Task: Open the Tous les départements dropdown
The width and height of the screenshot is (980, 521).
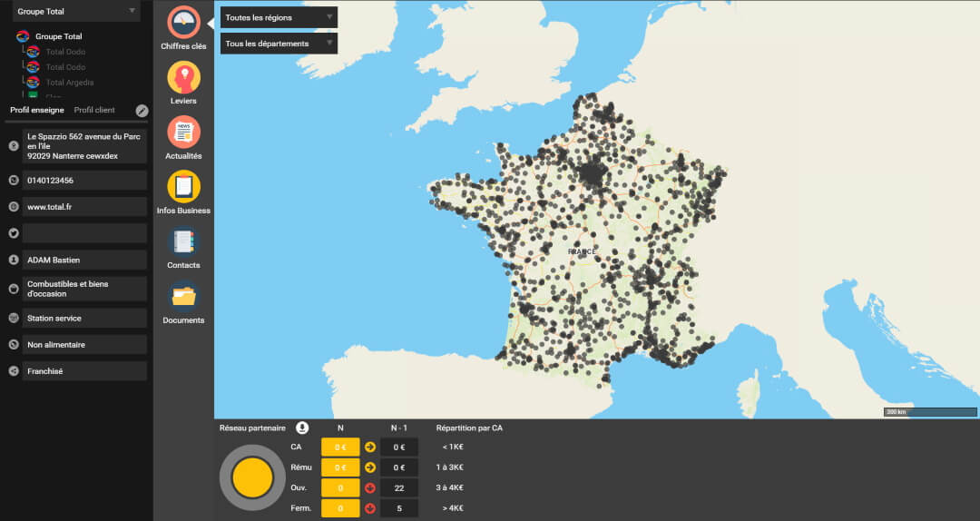Action: [x=279, y=44]
